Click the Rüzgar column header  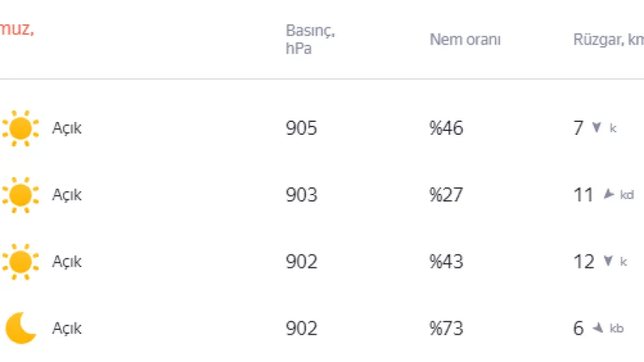(608, 40)
